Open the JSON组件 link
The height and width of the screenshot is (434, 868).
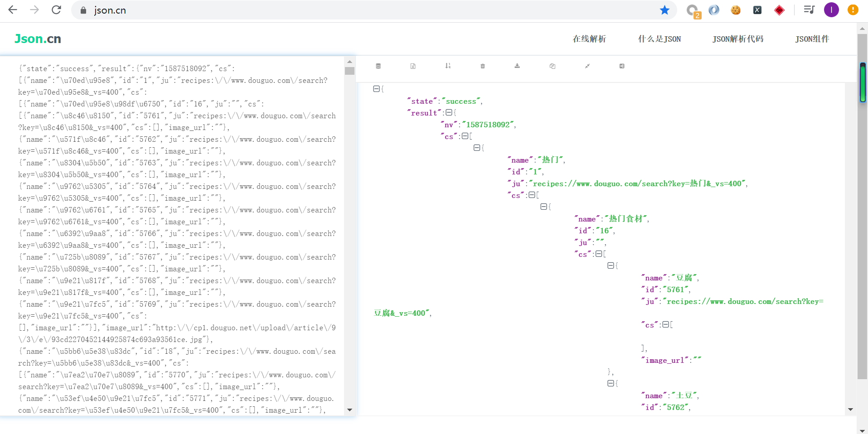tap(812, 39)
